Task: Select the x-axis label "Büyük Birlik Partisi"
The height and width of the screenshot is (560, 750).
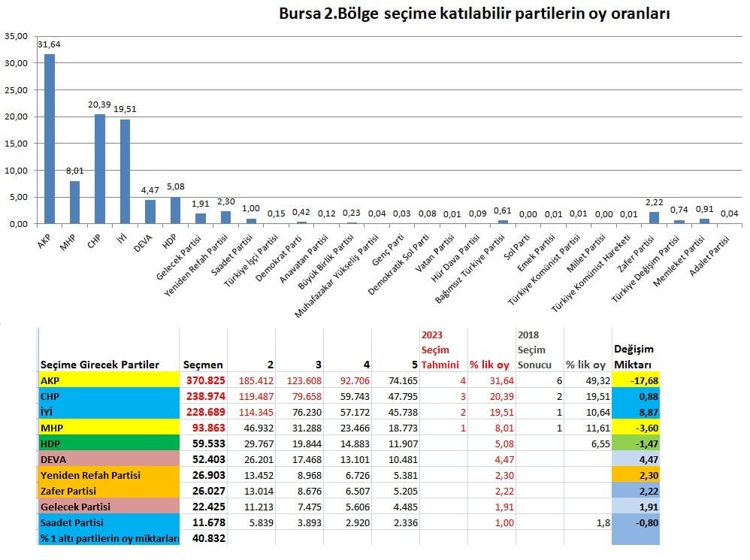Action: tap(325, 262)
